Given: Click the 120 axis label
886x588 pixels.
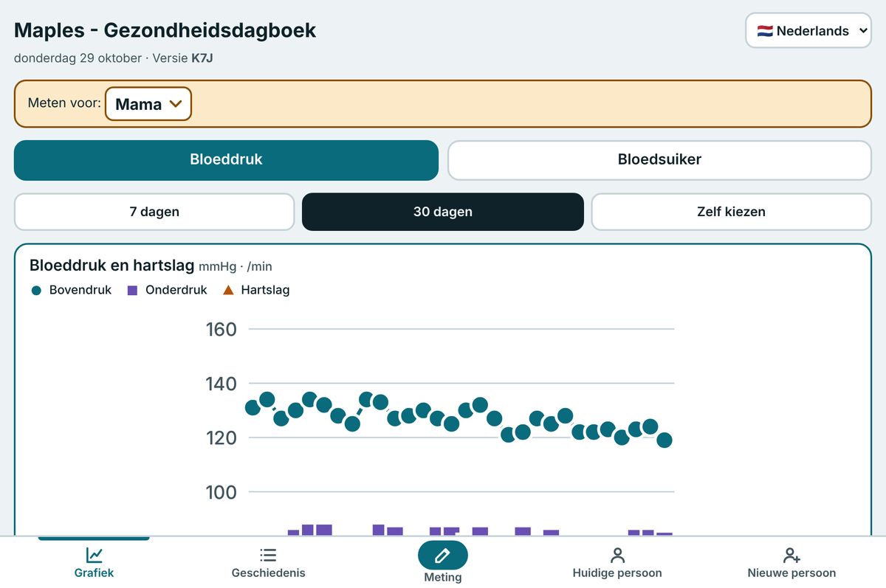Looking at the screenshot, I should click(x=221, y=437).
